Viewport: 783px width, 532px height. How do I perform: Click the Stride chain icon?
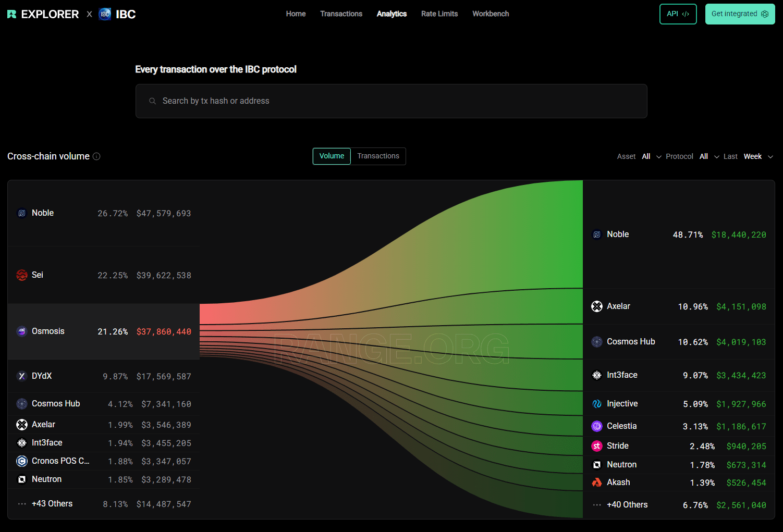click(x=597, y=446)
